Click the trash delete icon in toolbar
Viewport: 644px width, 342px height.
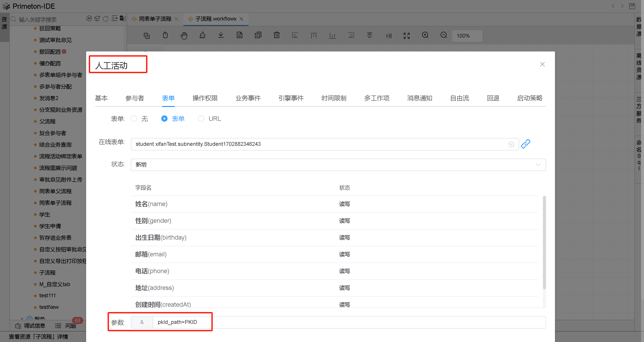coord(276,35)
